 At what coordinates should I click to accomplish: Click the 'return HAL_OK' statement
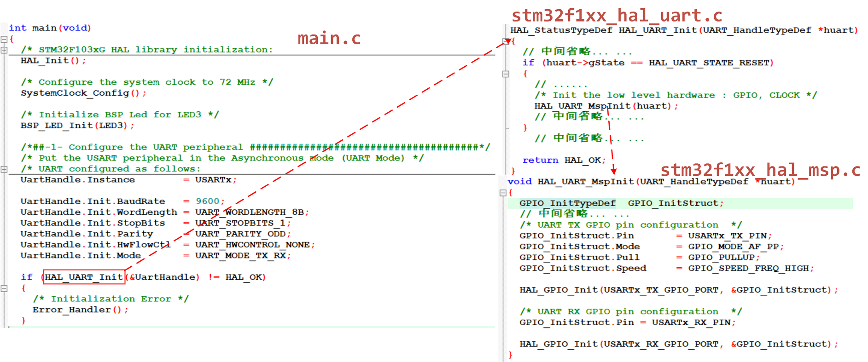pos(564,160)
